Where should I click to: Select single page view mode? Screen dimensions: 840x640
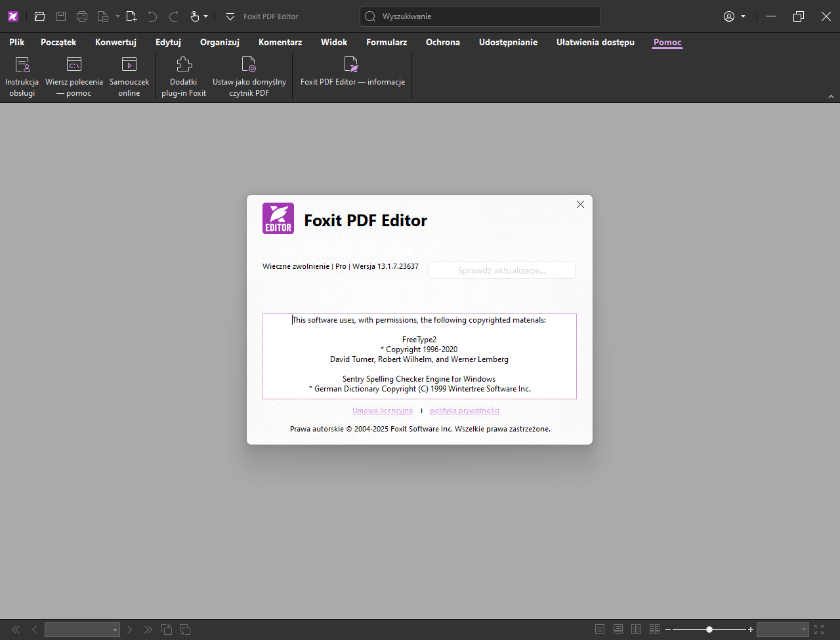(600, 630)
